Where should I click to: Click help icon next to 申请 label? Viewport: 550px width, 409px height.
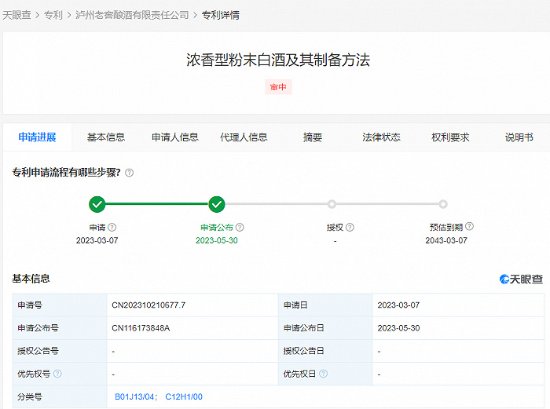pyautogui.click(x=112, y=227)
